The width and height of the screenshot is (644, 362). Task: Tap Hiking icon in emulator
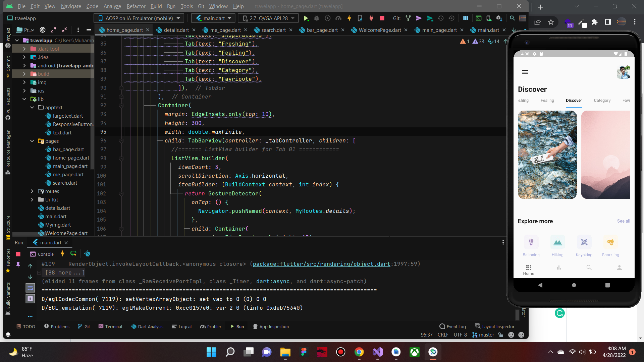(557, 242)
